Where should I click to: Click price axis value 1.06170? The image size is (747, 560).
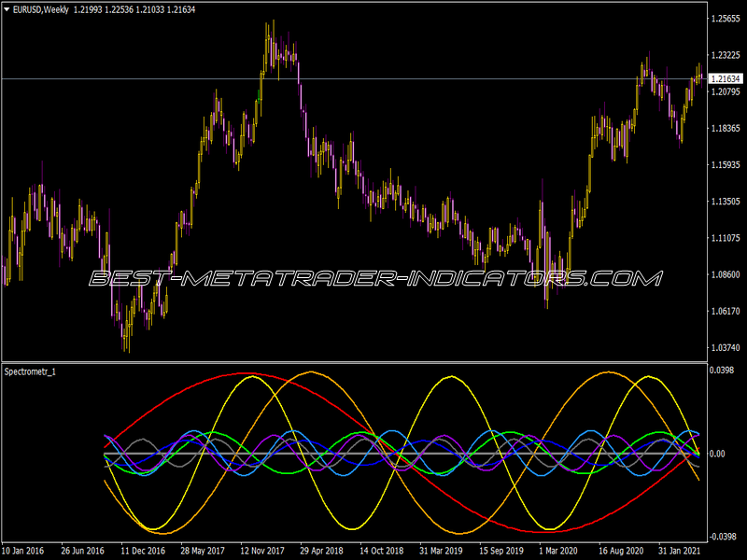point(726,311)
